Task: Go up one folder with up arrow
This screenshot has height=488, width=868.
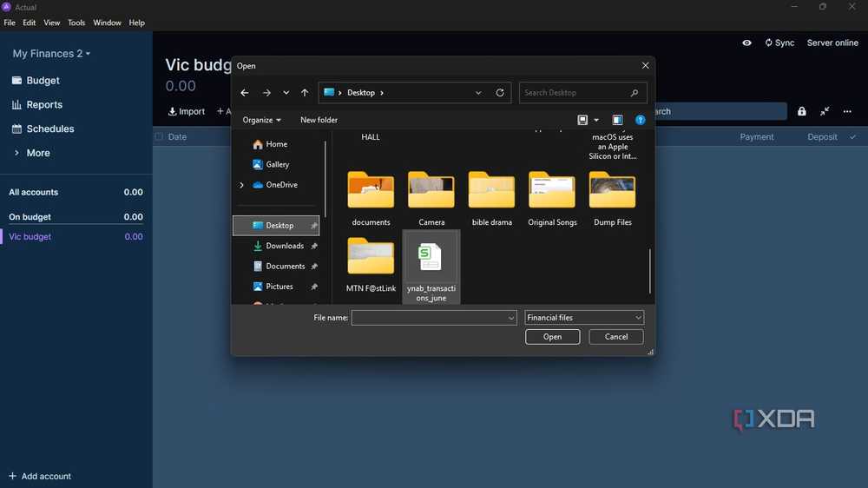Action: pyautogui.click(x=305, y=93)
